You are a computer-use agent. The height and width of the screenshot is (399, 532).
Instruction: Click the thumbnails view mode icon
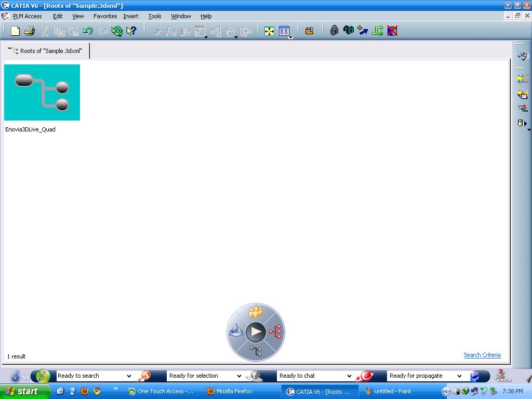point(284,31)
